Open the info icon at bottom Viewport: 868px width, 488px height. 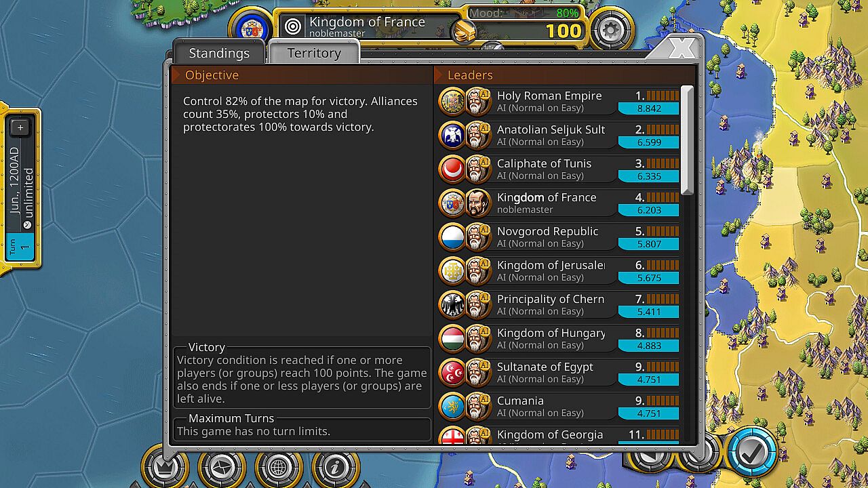click(x=335, y=467)
